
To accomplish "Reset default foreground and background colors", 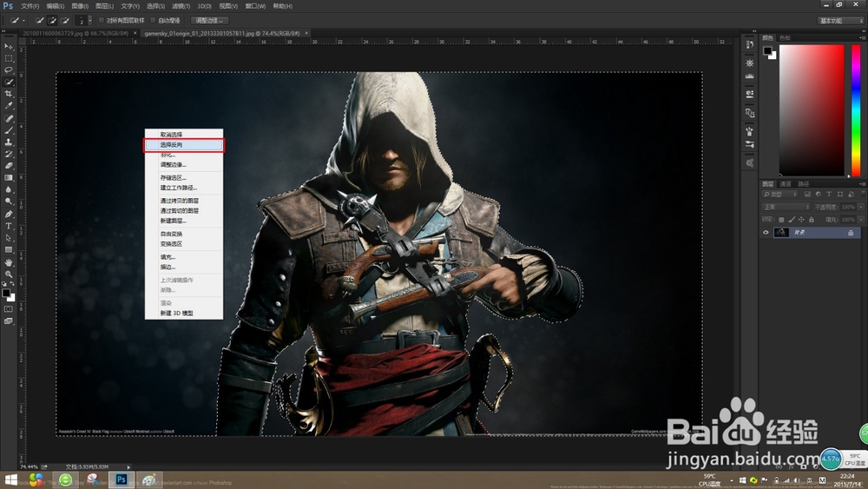I will 4,283.
